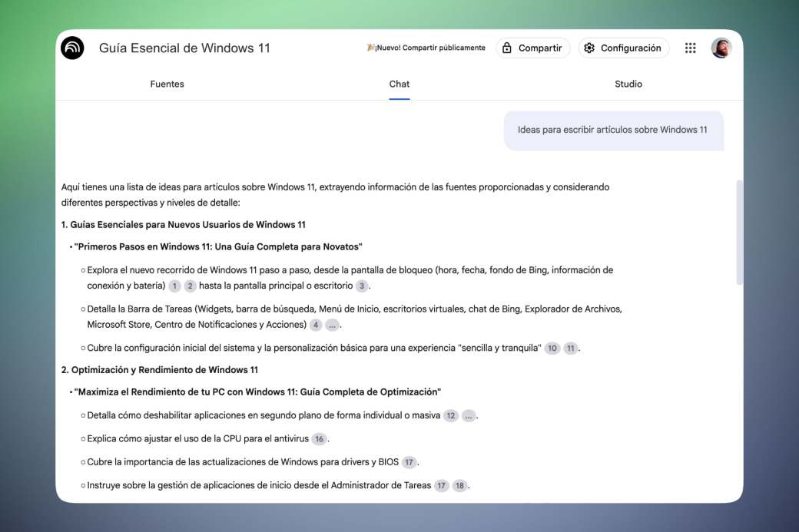Screen dimensions: 799x532
Task: Open citation 17 after Administrador de Tareas
Action: (441, 486)
